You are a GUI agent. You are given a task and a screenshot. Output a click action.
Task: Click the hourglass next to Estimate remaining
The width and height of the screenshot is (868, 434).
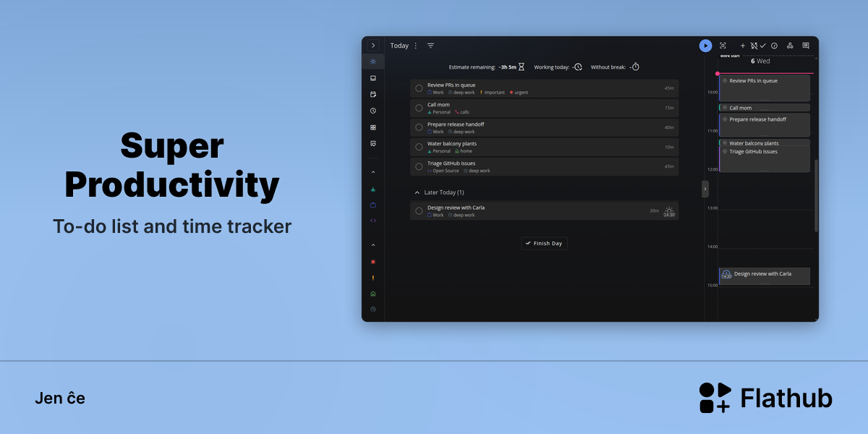[x=521, y=67]
